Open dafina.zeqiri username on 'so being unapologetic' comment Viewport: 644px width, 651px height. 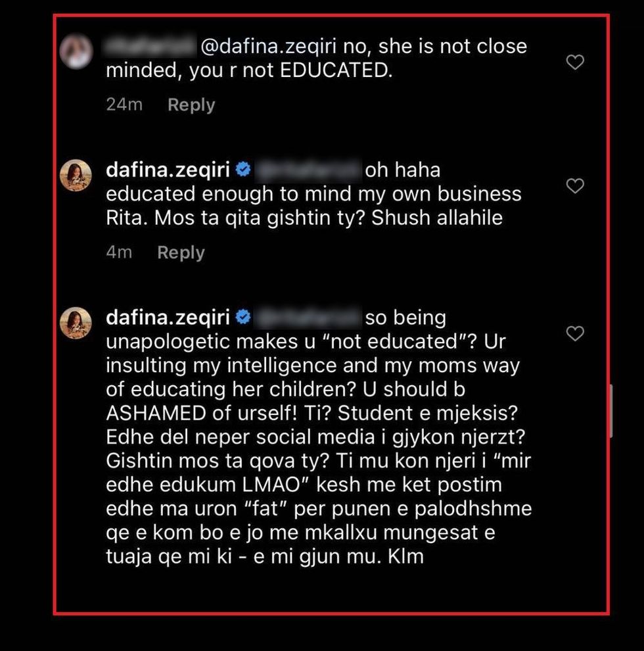(168, 318)
